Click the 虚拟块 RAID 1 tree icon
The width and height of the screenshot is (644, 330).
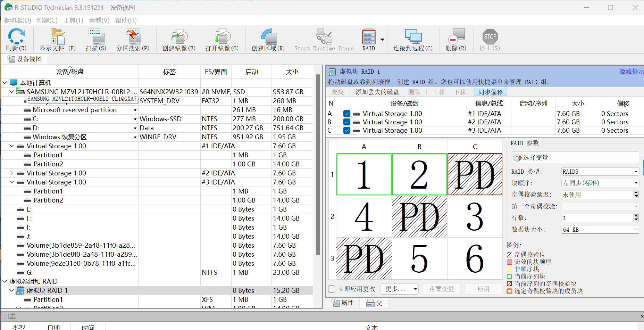pos(20,290)
